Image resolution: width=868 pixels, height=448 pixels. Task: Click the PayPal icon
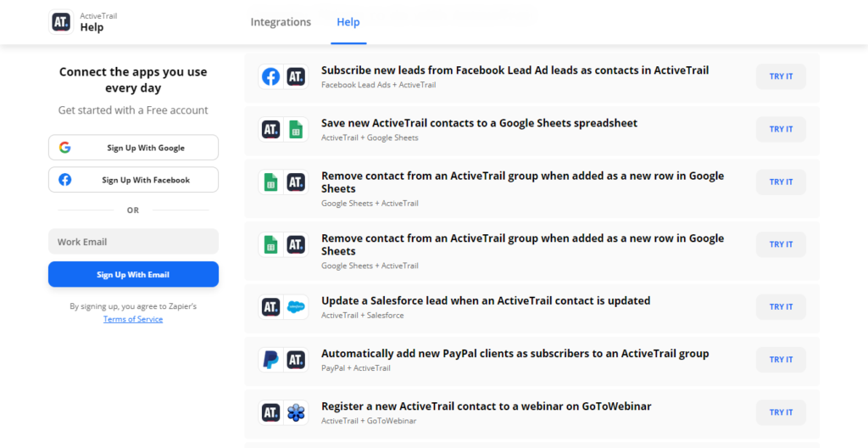271,360
